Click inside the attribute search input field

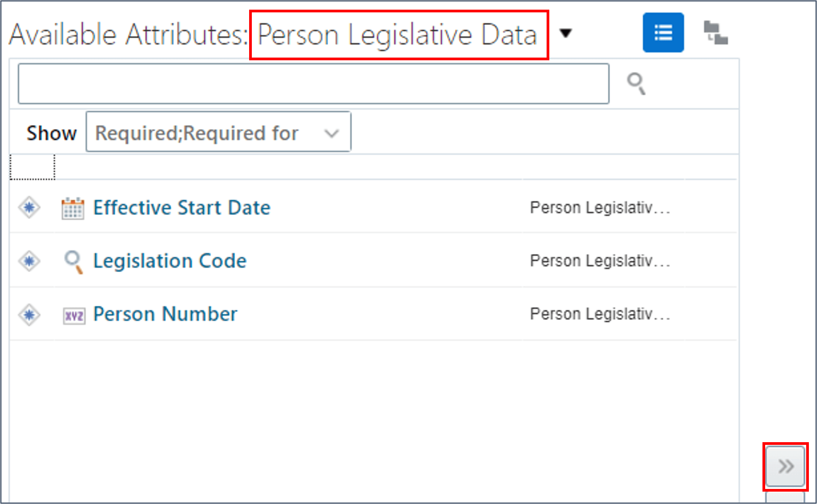313,83
